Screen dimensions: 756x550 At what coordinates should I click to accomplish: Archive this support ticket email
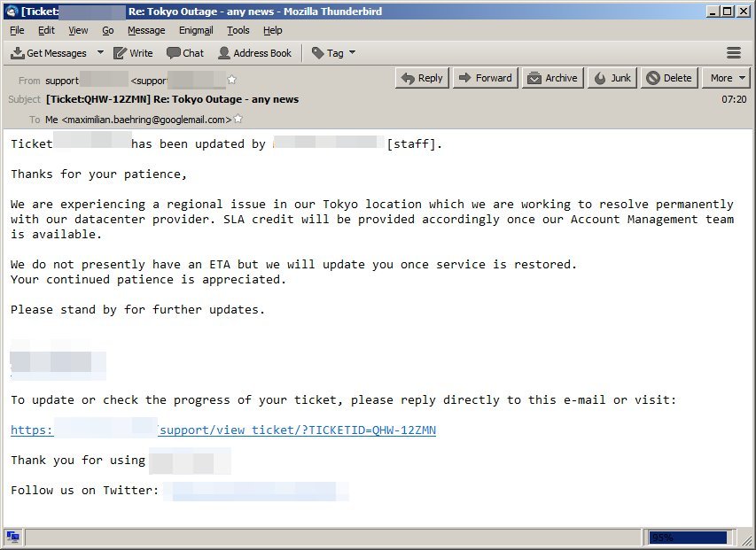click(552, 78)
